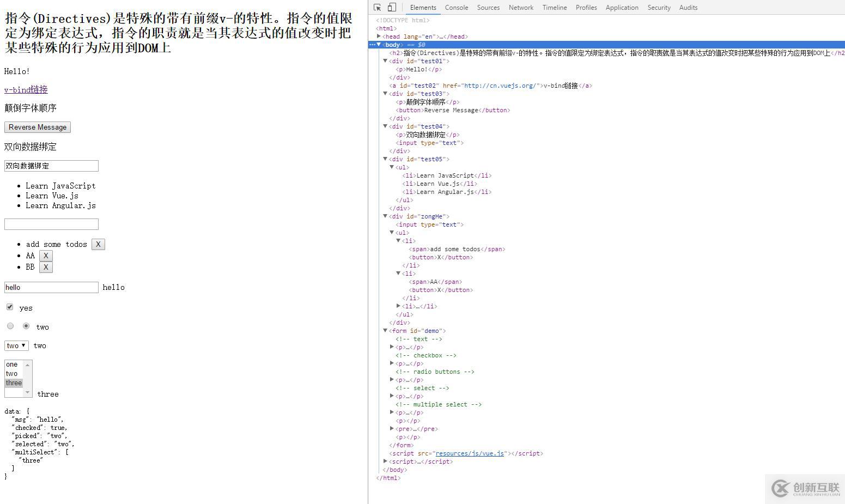Click the selected 'two' radio button
Image resolution: width=845 pixels, height=504 pixels.
click(x=26, y=326)
